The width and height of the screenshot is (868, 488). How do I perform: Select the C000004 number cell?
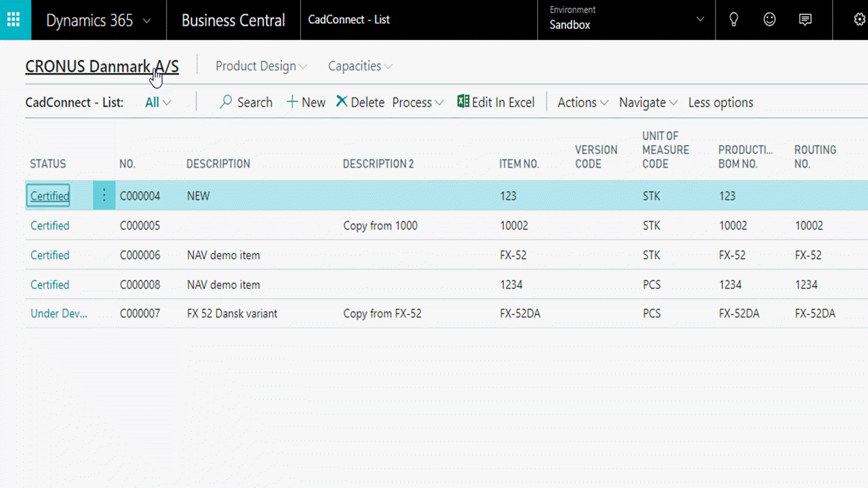[140, 196]
